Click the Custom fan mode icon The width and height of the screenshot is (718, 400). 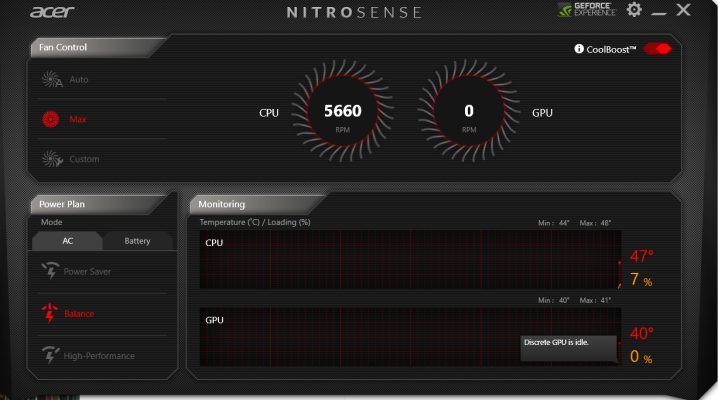[52, 159]
